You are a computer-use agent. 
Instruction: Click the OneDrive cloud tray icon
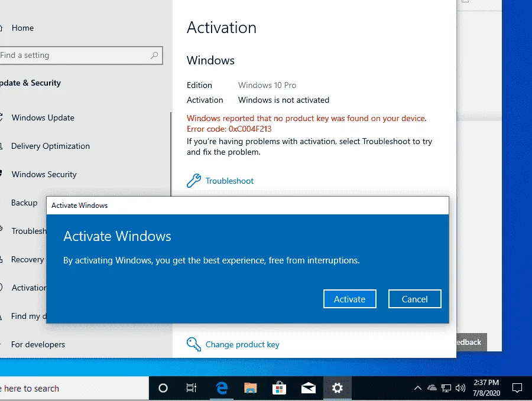(x=432, y=388)
